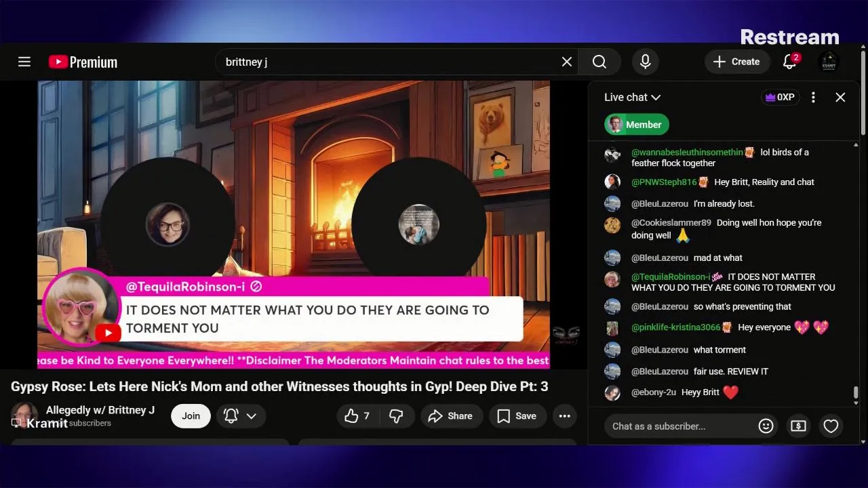This screenshot has height=488, width=868.
Task: Click the Cookieslammer89 cookie avatar
Action: coord(612,225)
